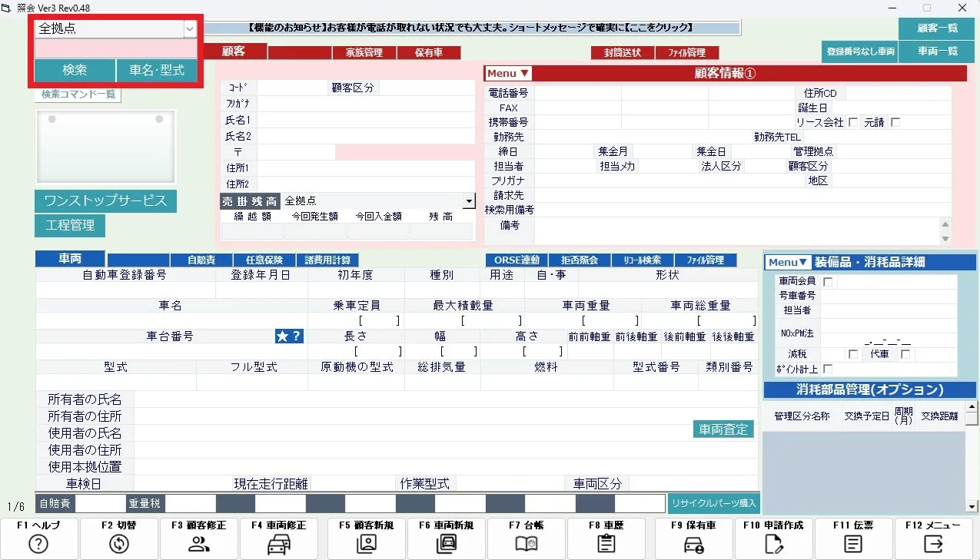The width and height of the screenshot is (980, 560).
Task: Click the F2 切替 switch icon
Action: coord(118,544)
